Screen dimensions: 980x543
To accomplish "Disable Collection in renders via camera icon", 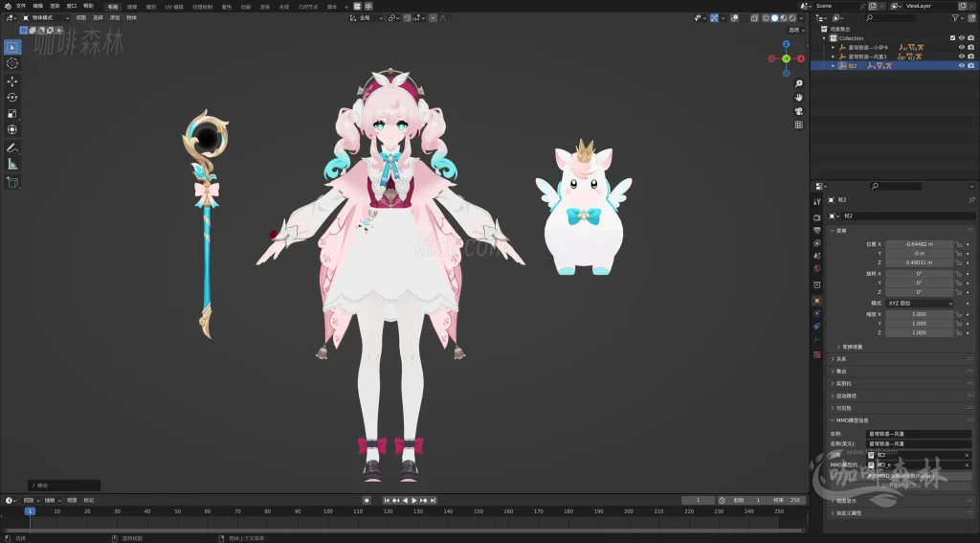I will tap(971, 38).
